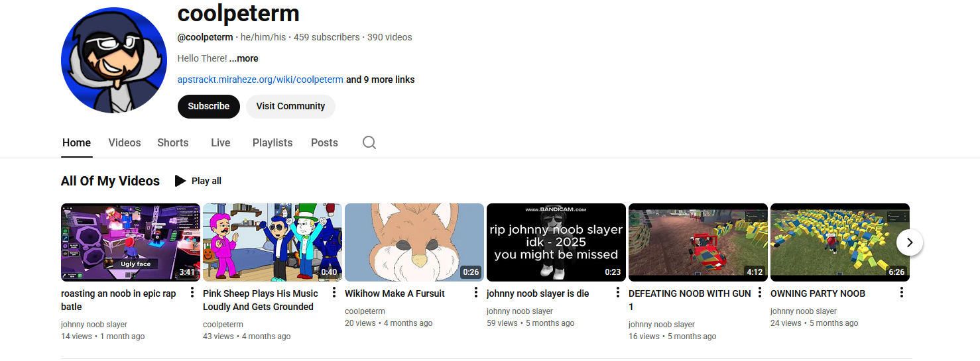Click the coolpeterm channel name heading

click(239, 13)
